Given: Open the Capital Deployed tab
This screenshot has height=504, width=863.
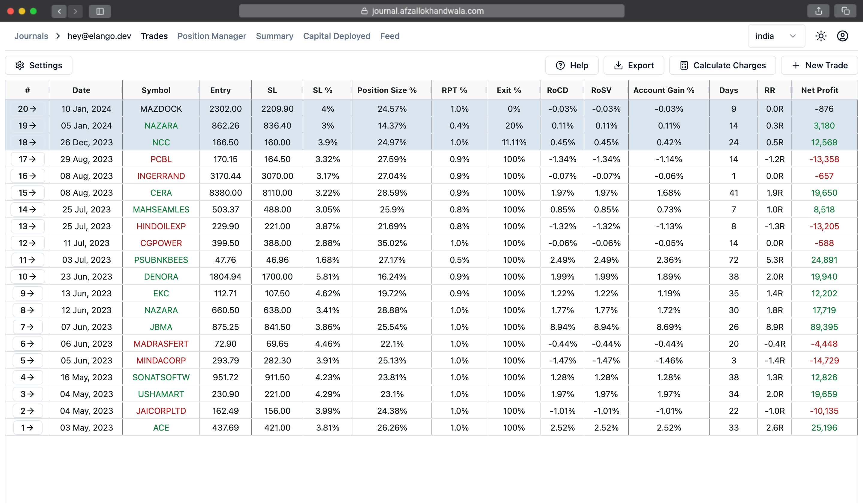Looking at the screenshot, I should 336,36.
